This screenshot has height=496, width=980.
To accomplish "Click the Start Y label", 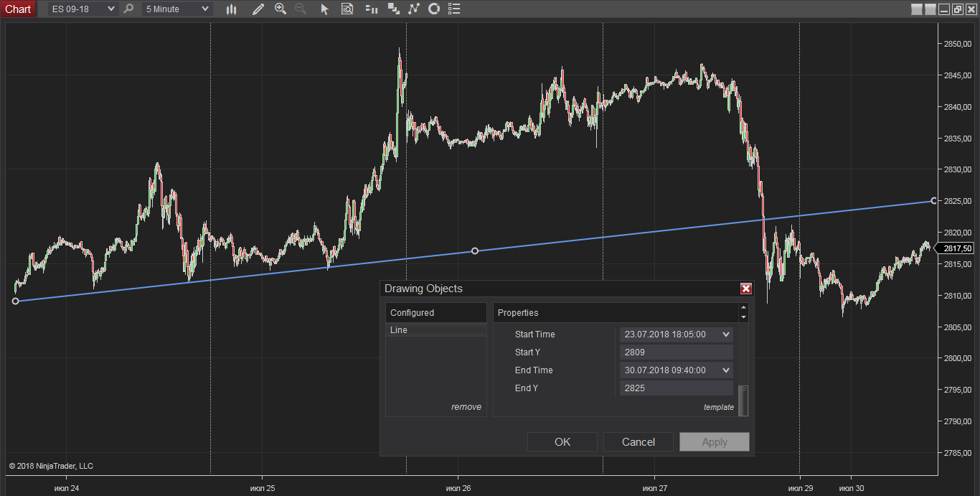I will coord(527,352).
